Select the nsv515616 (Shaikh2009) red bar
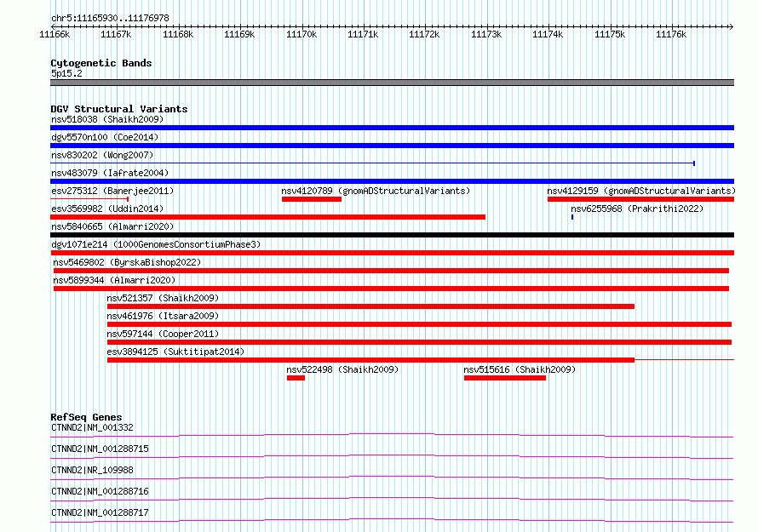 [505, 378]
